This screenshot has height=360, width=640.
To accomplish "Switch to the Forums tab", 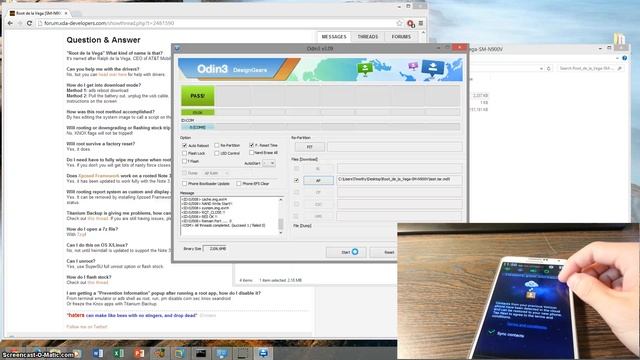I will tap(401, 37).
